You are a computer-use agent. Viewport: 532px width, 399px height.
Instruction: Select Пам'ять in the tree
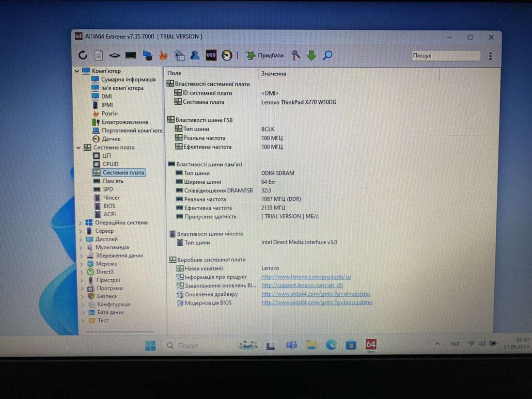point(108,181)
